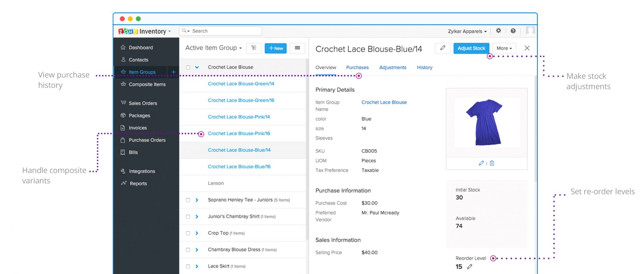Viewport: 644px width, 274px height.
Task: Tick the Crop Top checkbox
Action: [188, 233]
